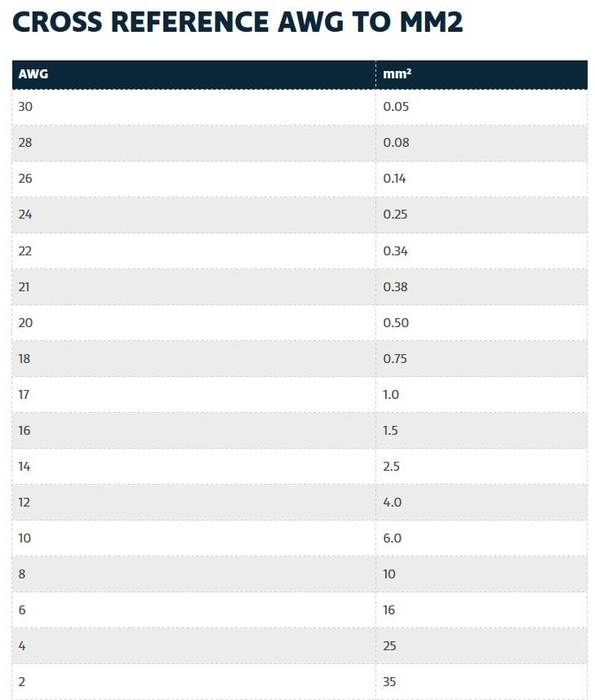Select the 0.50 mm² cell
595x700 pixels.
point(396,322)
